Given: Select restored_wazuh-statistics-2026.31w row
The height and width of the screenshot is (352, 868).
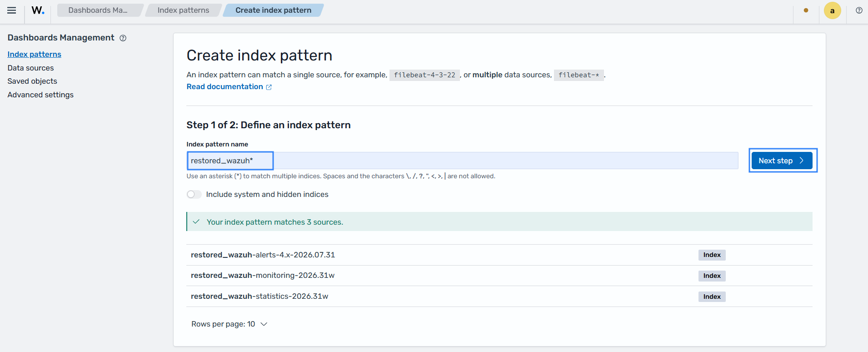Looking at the screenshot, I should [499, 297].
